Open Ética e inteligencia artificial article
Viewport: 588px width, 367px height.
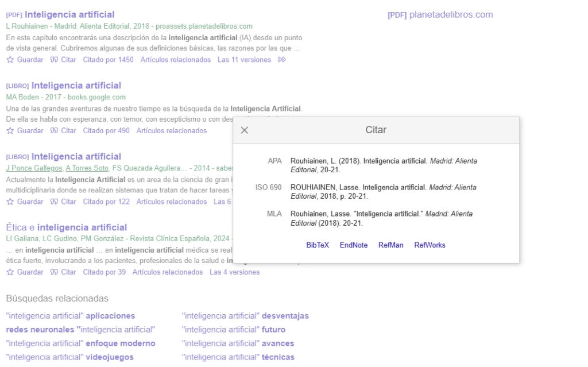[x=67, y=227]
